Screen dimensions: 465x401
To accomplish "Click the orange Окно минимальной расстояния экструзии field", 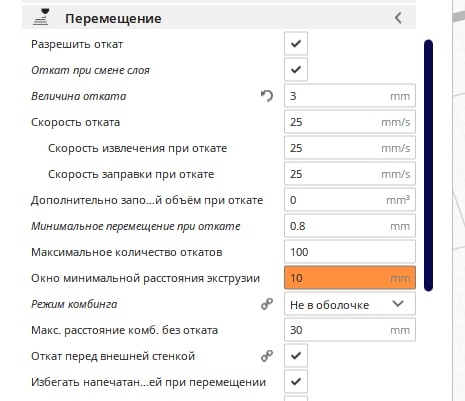I will 350,278.
